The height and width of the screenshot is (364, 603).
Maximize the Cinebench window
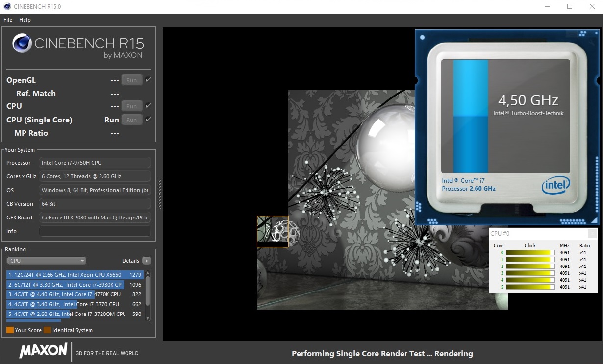point(570,7)
